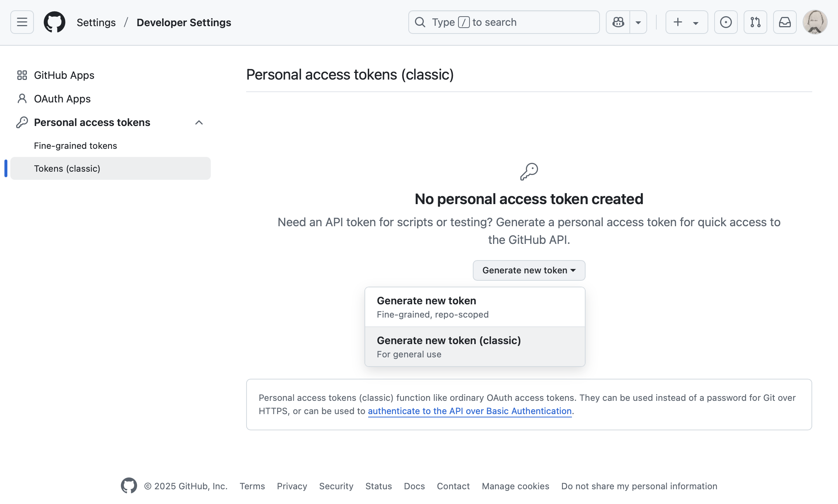The width and height of the screenshot is (838, 504).
Task: Open the issues icon in header
Action: [x=726, y=22]
